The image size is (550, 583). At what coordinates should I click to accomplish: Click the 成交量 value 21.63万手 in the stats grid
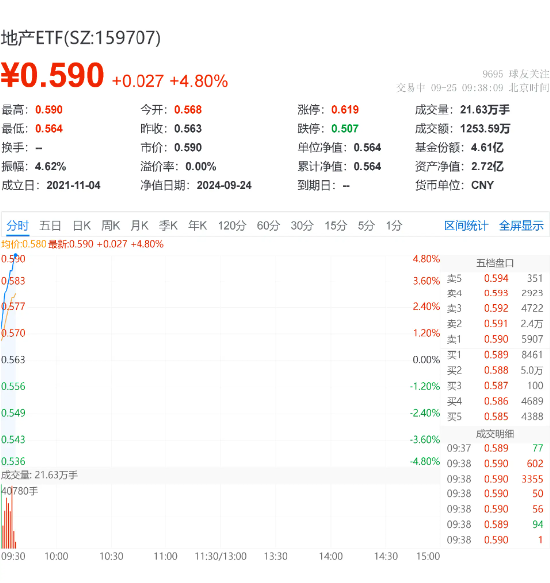(485, 110)
